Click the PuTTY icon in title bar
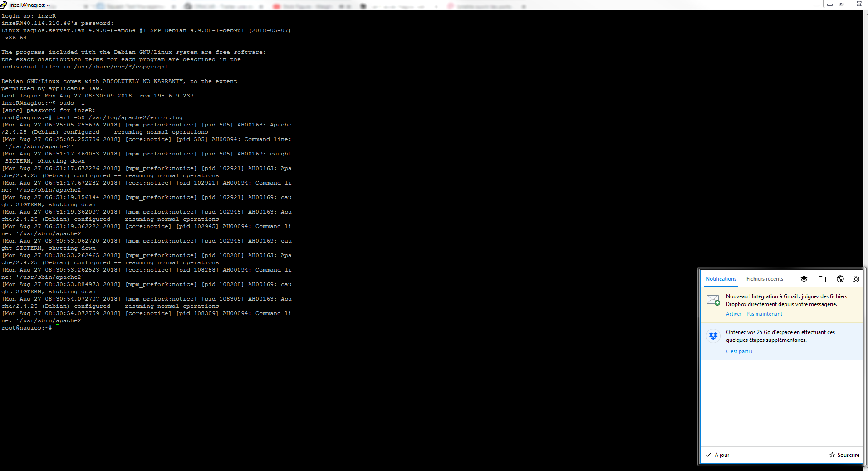868x471 pixels. click(4, 5)
